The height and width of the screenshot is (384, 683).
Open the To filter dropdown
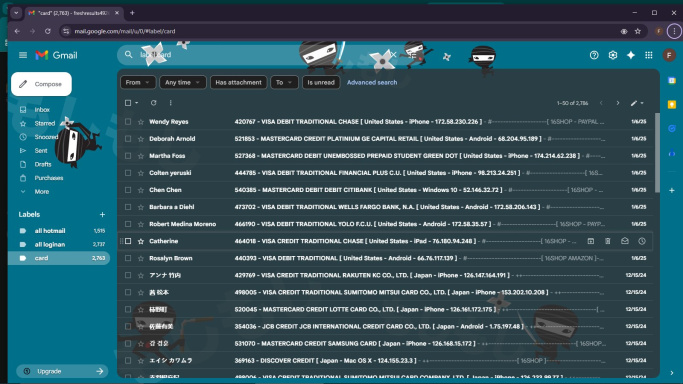pos(284,82)
